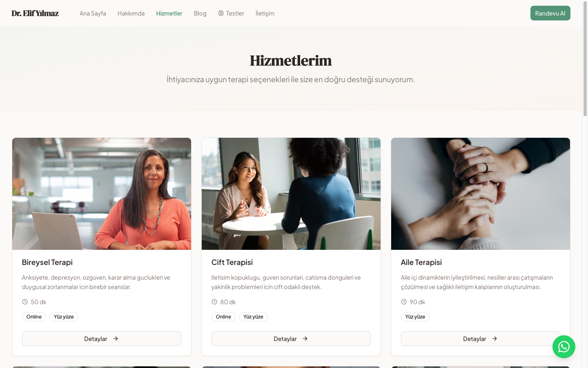Click the clock icon next to 90 dk
588x368 pixels.
coord(404,302)
